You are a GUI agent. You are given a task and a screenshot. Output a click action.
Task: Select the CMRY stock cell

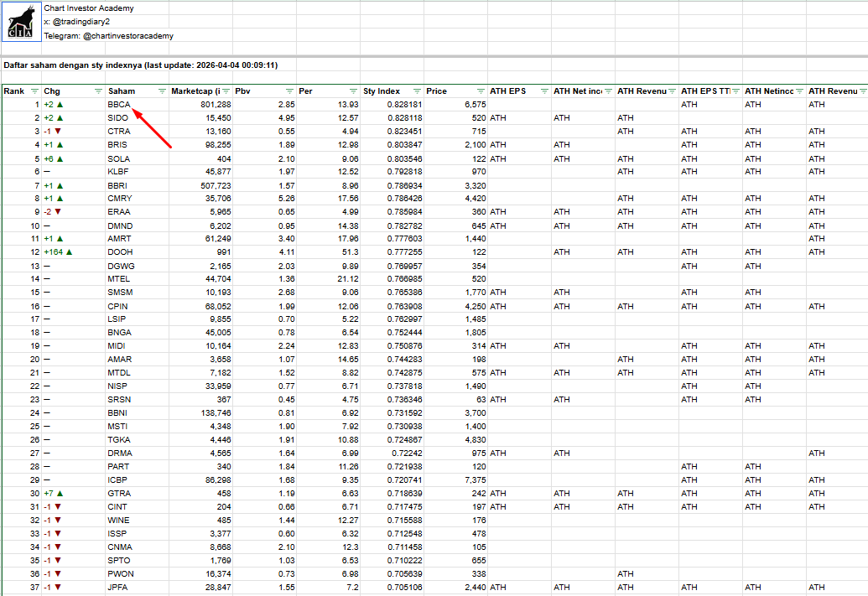tap(138, 198)
